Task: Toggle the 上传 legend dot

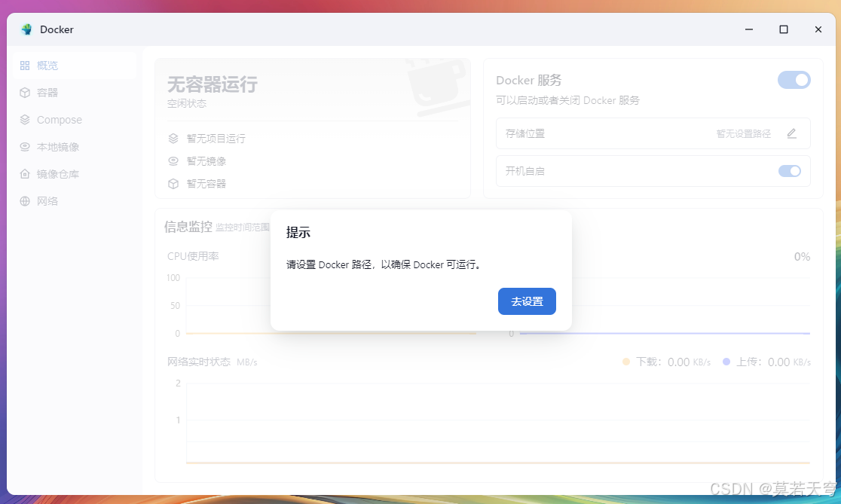Action: pyautogui.click(x=726, y=362)
